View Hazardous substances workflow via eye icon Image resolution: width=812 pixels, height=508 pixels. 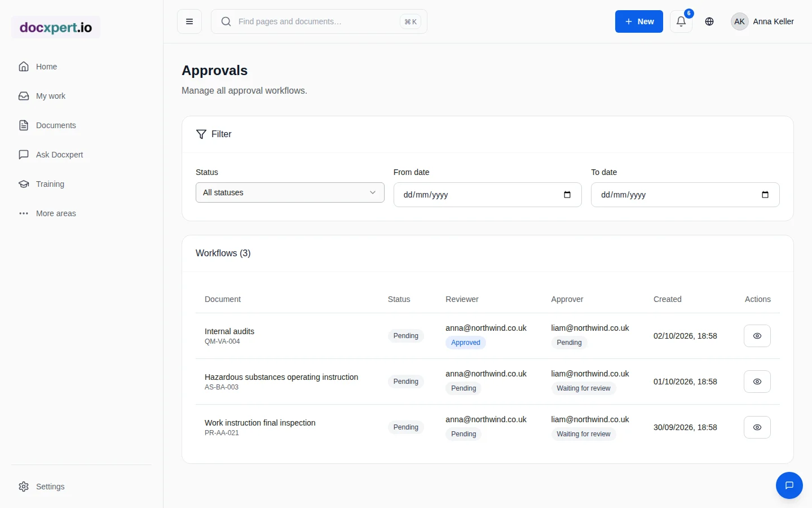757,382
